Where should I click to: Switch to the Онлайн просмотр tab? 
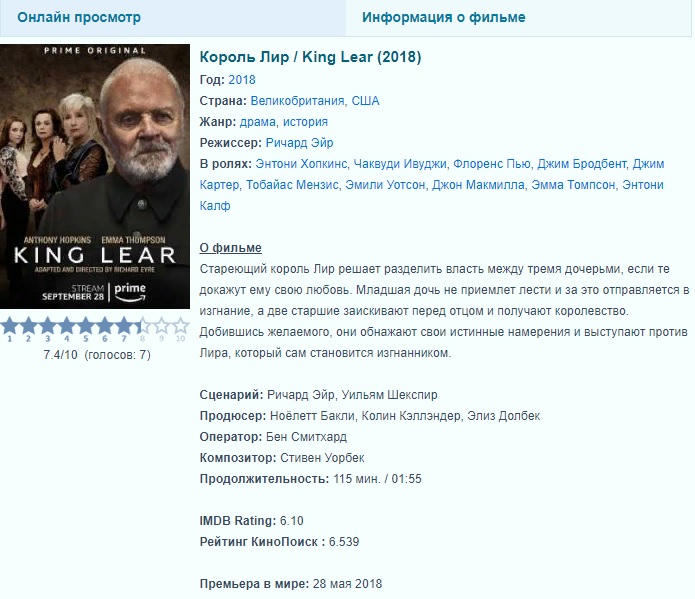79,17
